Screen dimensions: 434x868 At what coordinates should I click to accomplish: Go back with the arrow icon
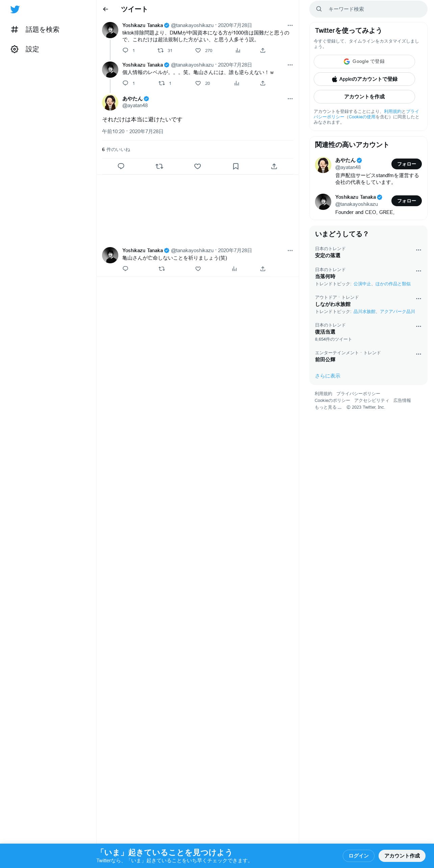pos(105,9)
